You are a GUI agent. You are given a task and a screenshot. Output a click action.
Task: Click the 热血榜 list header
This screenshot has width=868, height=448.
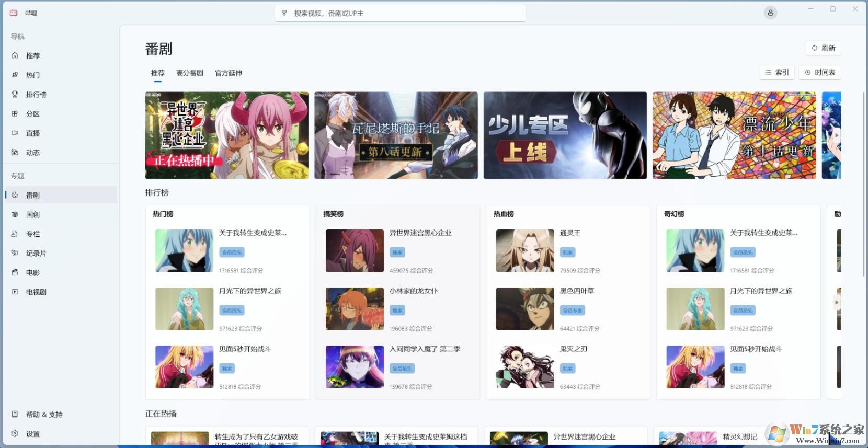[x=504, y=214]
